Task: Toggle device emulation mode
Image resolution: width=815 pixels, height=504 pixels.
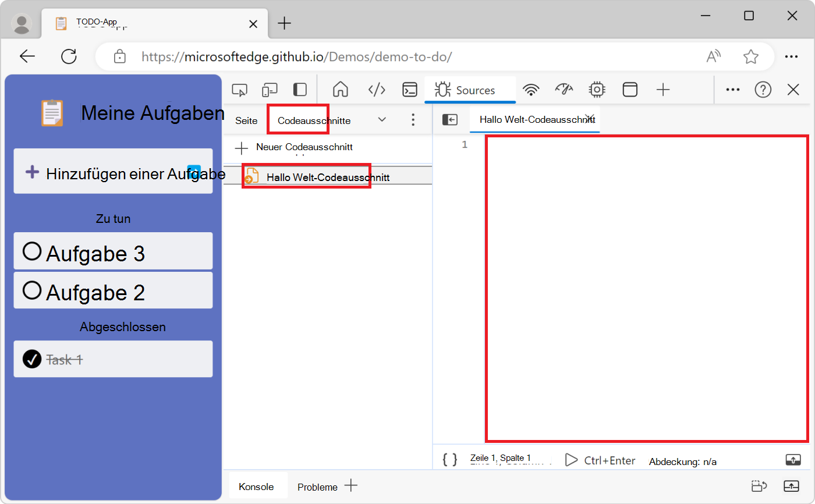Action: (x=270, y=90)
